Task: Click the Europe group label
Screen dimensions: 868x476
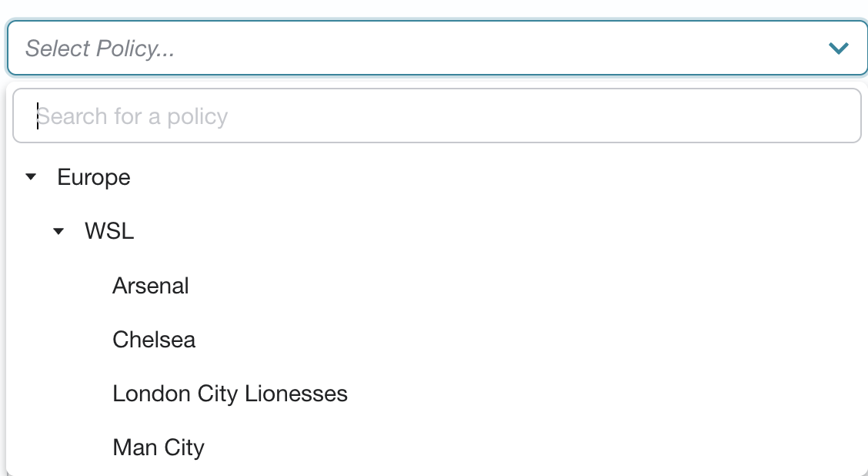Action: pyautogui.click(x=94, y=177)
